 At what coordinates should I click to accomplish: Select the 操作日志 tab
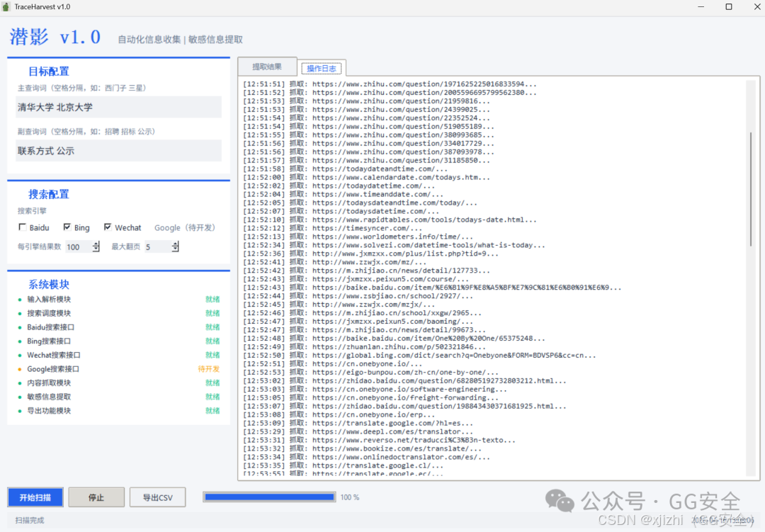pyautogui.click(x=322, y=68)
